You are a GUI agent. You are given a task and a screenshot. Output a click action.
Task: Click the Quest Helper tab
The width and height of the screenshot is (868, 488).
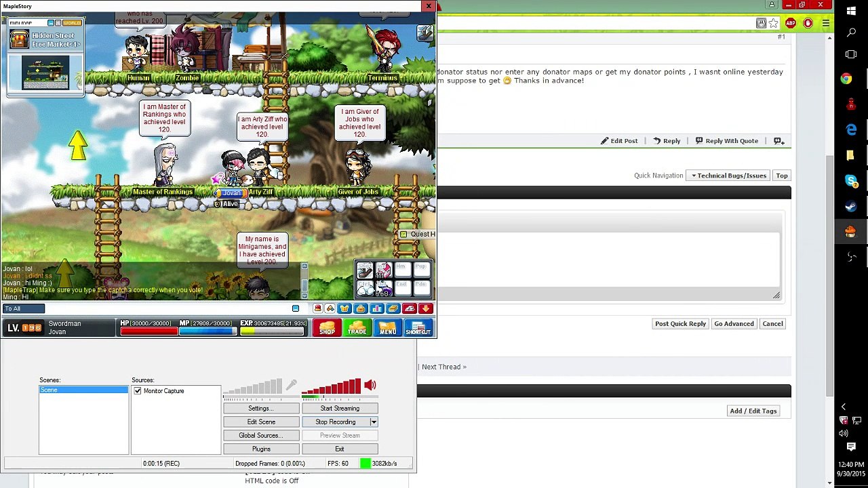point(418,235)
